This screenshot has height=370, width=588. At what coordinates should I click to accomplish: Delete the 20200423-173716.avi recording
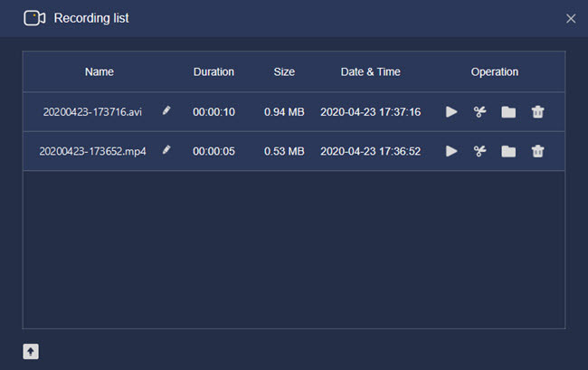coord(537,111)
